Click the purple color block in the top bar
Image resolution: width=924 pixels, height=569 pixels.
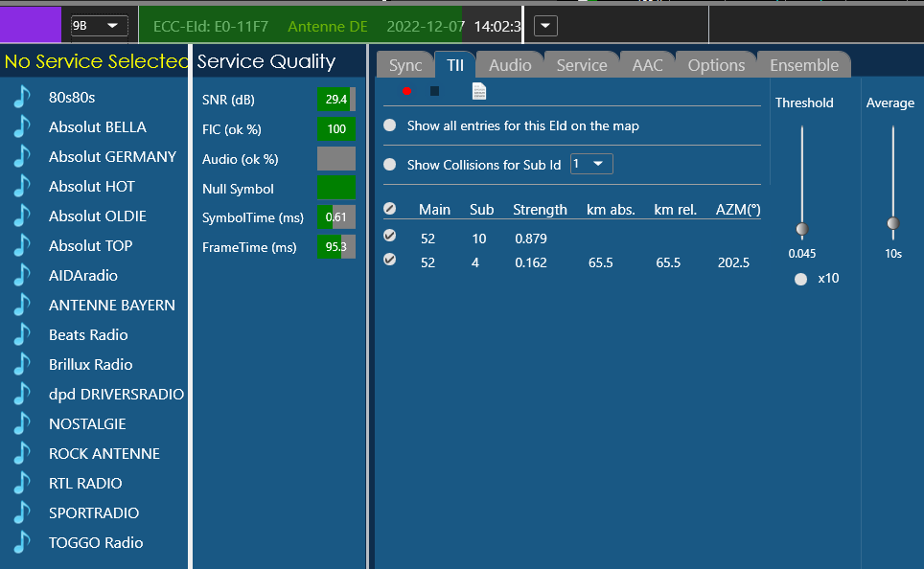pos(31,25)
